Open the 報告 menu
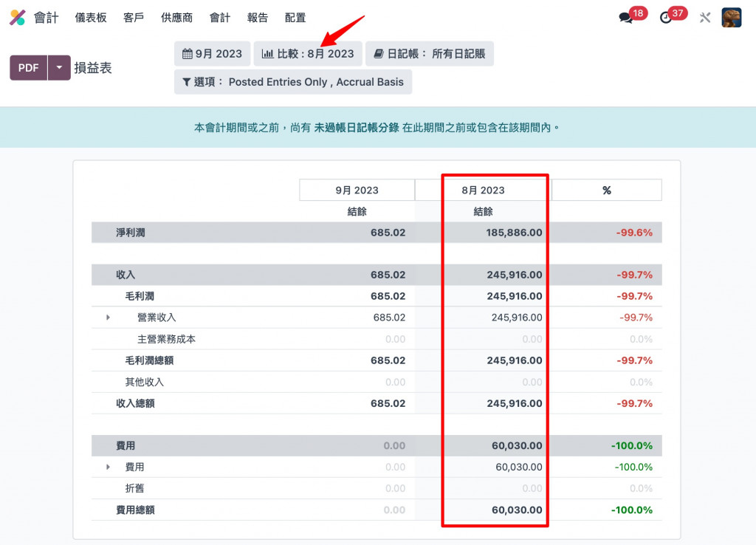The width and height of the screenshot is (756, 545). pyautogui.click(x=258, y=18)
